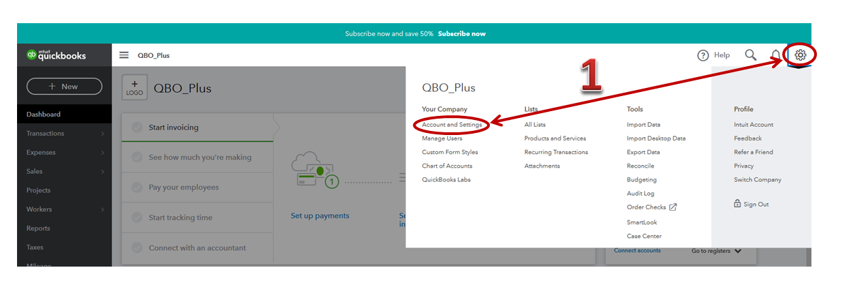
Task: Click the Set up payments link
Action: coord(320,216)
